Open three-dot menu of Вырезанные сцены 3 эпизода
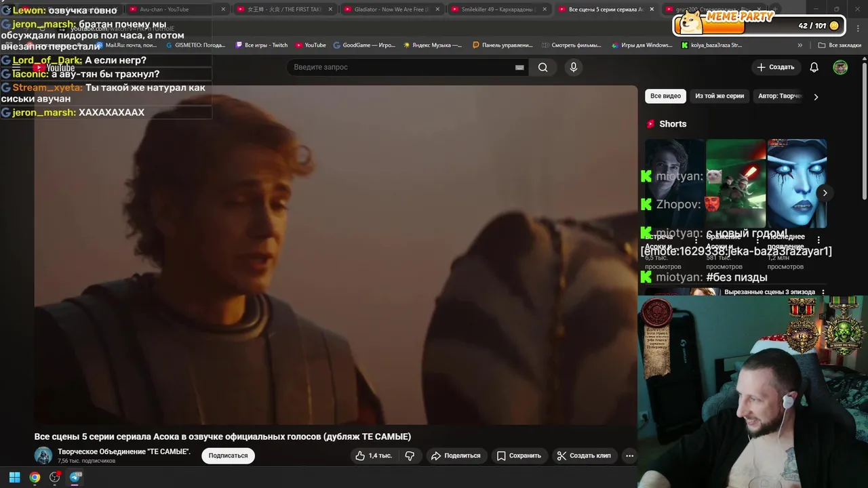The image size is (868, 488). (823, 292)
